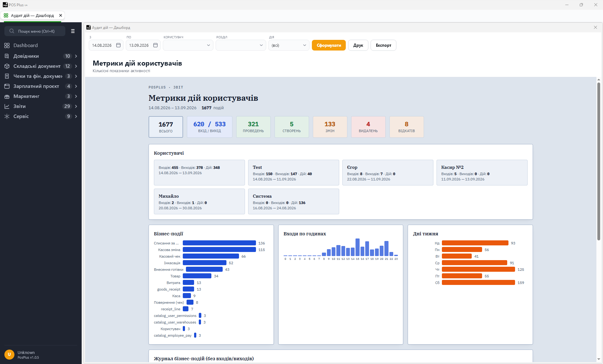
Task: Expand the Звіти submenu chevron
Action: (76, 106)
